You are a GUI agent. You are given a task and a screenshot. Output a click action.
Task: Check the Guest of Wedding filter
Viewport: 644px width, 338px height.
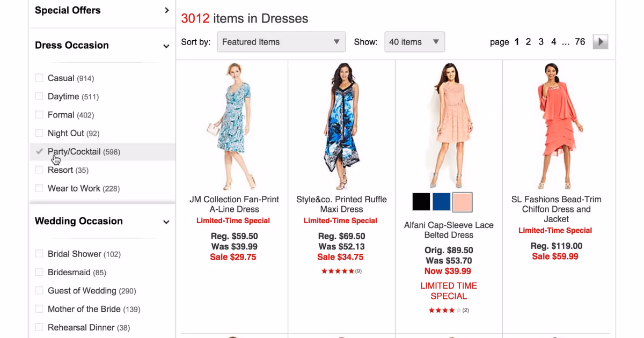[x=39, y=290]
